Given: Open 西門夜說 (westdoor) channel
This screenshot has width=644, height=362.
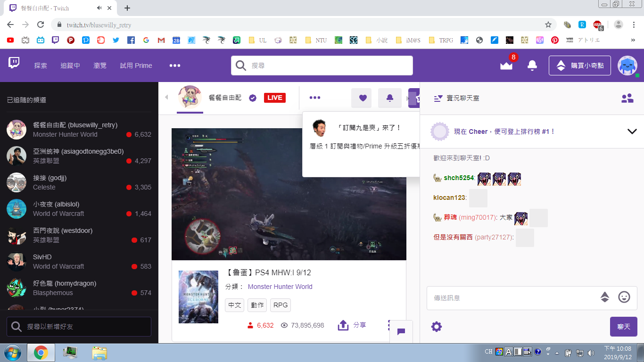Looking at the screenshot, I should [79, 235].
